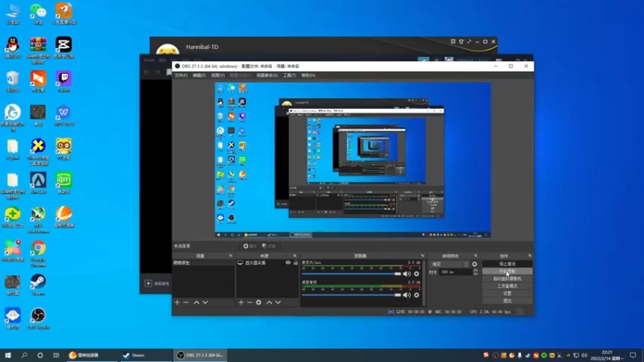
Task: Add a new source with plus icon
Action: 241,302
